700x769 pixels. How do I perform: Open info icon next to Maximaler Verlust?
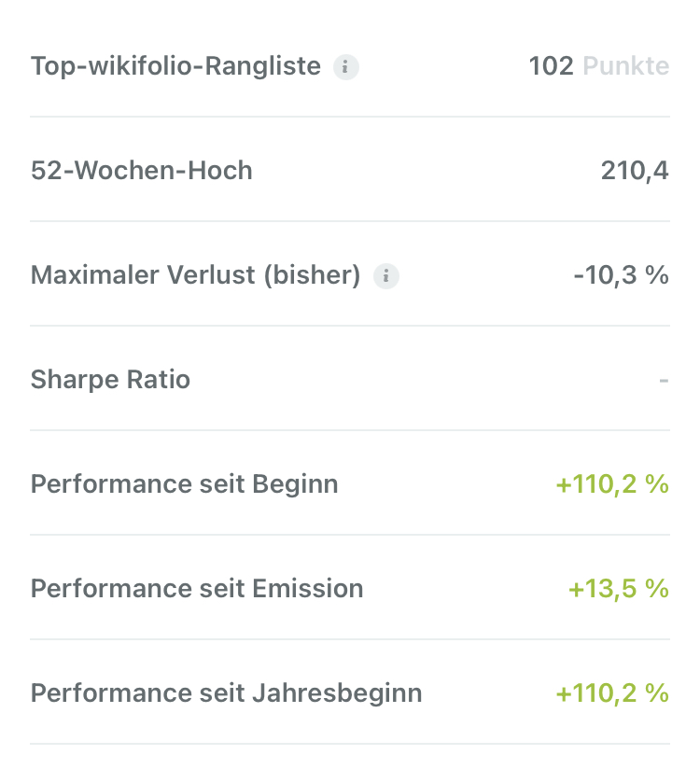click(385, 276)
